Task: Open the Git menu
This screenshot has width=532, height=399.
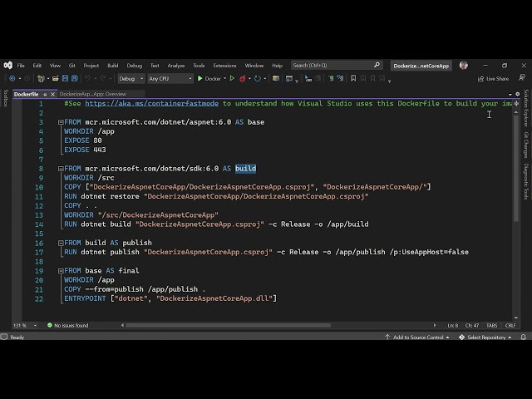Action: click(x=72, y=66)
